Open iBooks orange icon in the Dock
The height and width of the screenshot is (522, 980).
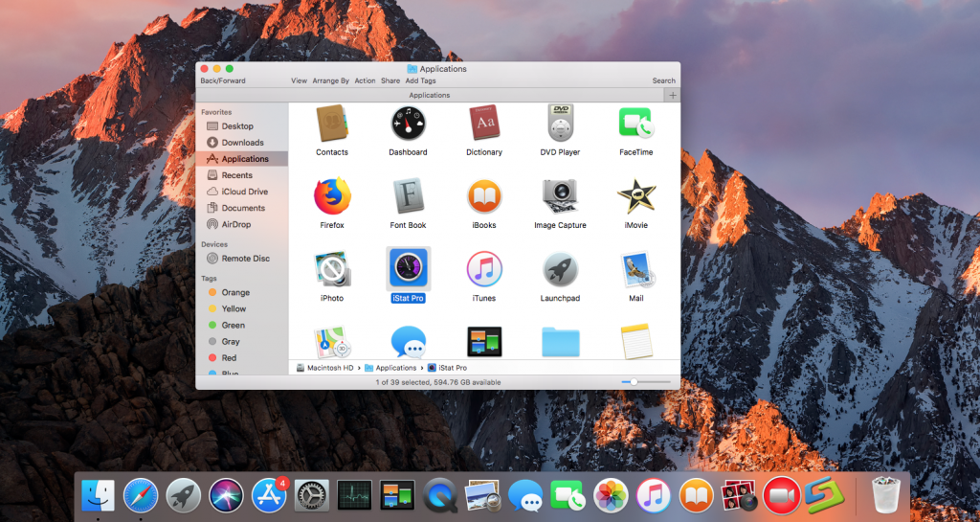point(696,496)
